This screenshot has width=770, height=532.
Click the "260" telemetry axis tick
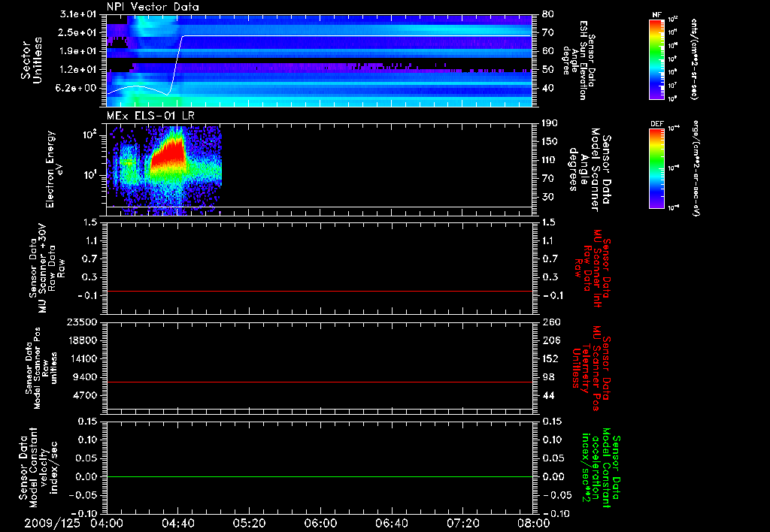click(550, 322)
